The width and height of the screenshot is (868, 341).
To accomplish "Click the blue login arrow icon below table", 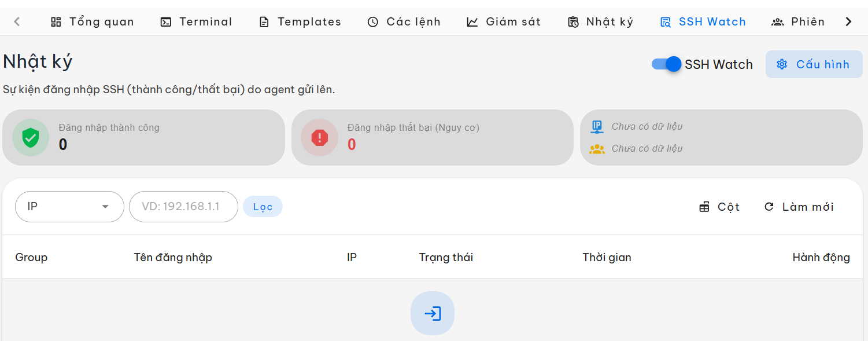I will coord(433,313).
